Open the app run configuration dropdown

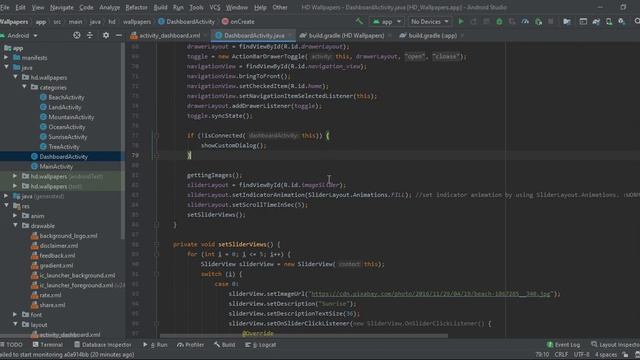(387, 22)
